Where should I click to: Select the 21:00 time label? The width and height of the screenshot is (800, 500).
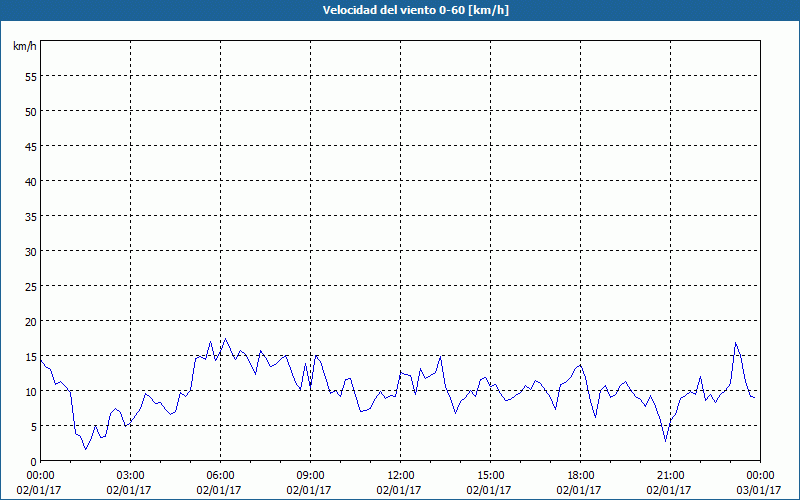pos(670,476)
